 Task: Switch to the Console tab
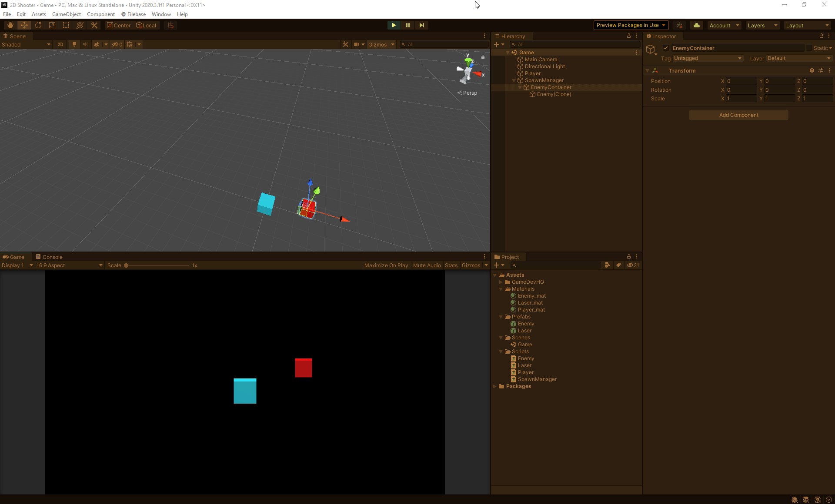coord(49,257)
